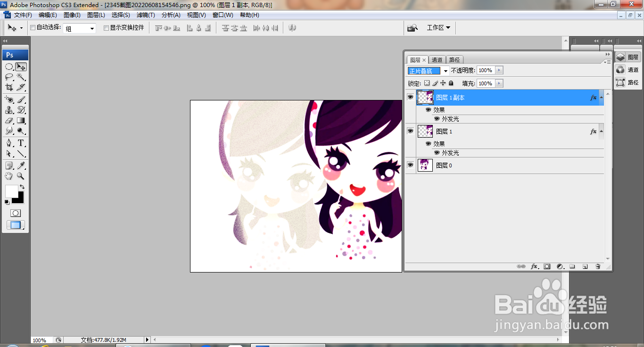Screen dimensions: 644x347
Task: Select the Gradient tool
Action: tap(21, 120)
